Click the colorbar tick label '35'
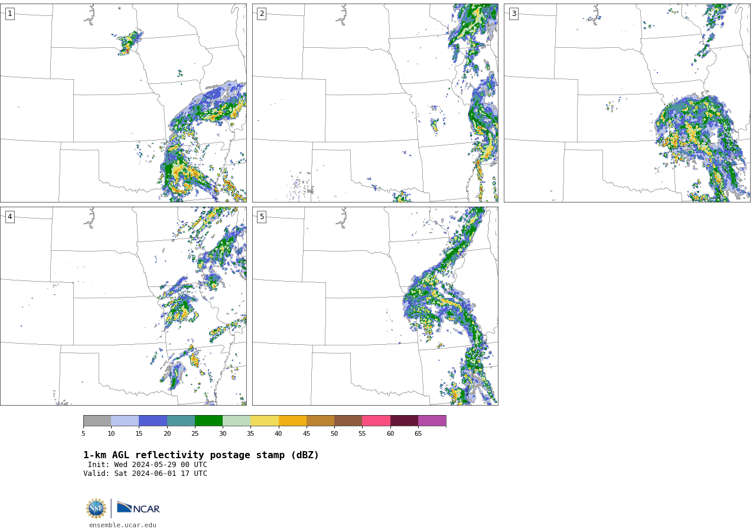 click(250, 434)
